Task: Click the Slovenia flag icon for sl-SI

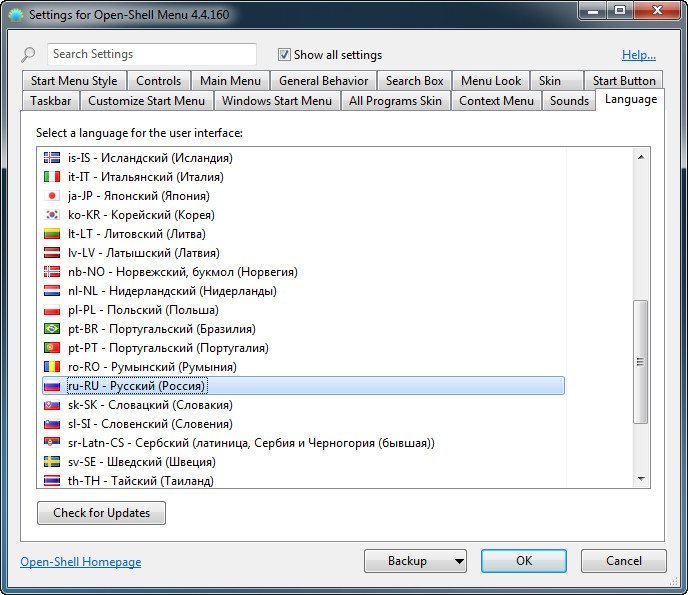Action: (52, 424)
